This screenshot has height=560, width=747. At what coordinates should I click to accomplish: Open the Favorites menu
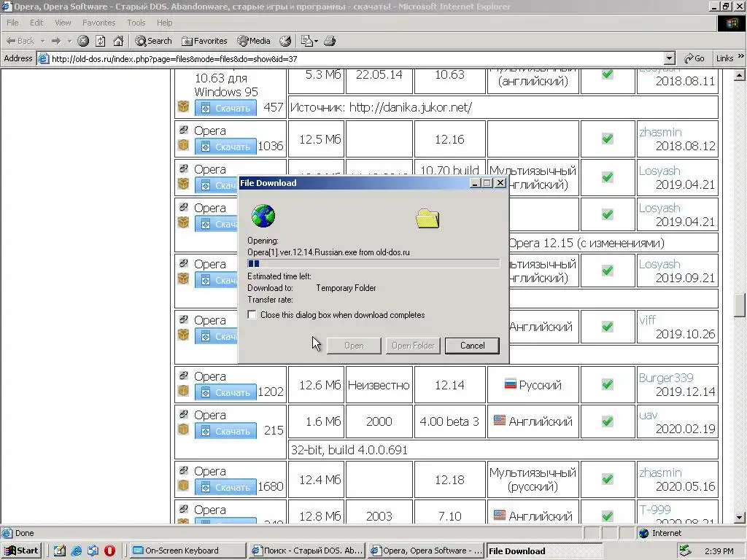pos(98,23)
